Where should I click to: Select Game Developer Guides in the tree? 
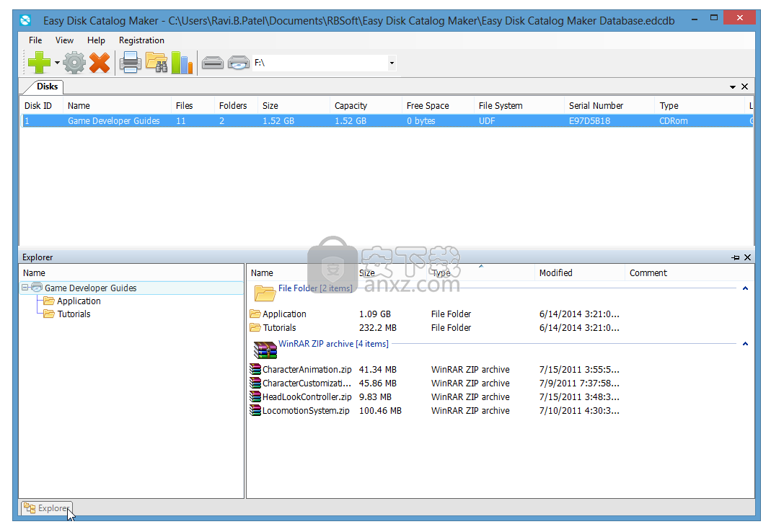click(90, 288)
